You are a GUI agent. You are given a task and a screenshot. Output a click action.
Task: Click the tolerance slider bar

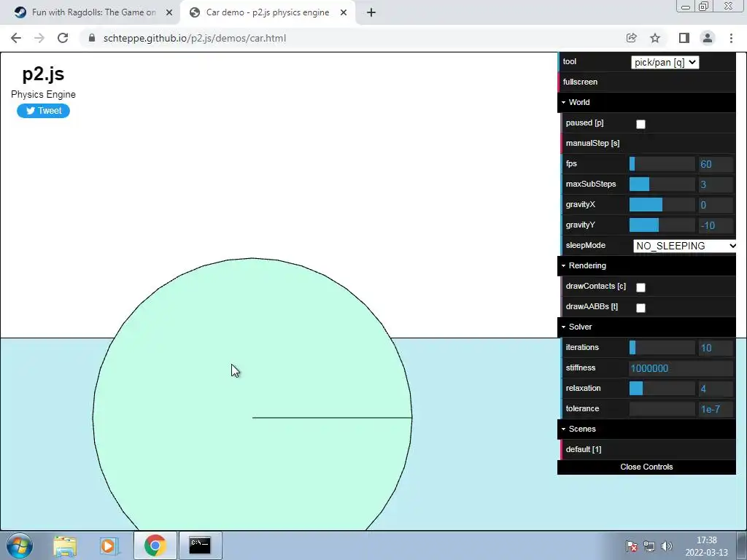click(662, 409)
